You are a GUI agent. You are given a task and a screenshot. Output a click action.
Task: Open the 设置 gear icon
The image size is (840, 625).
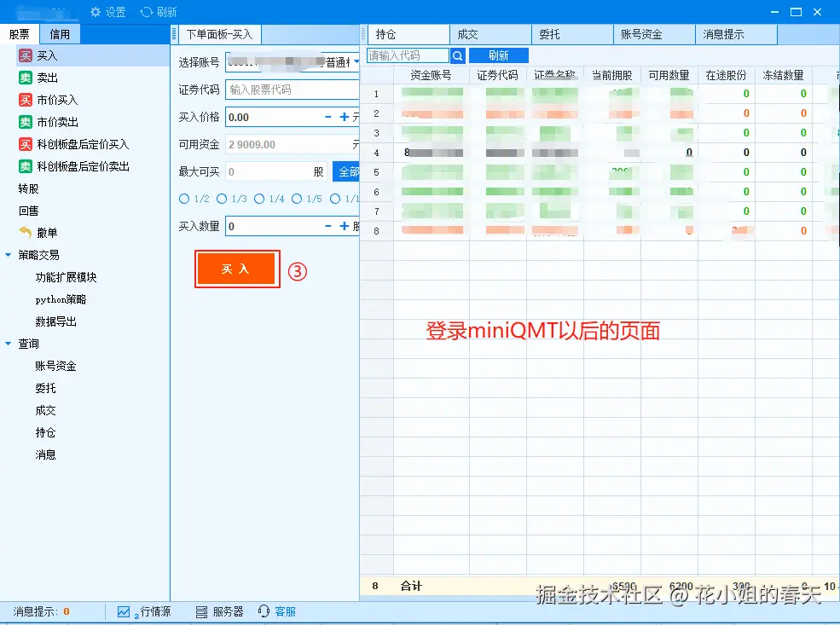coord(96,12)
